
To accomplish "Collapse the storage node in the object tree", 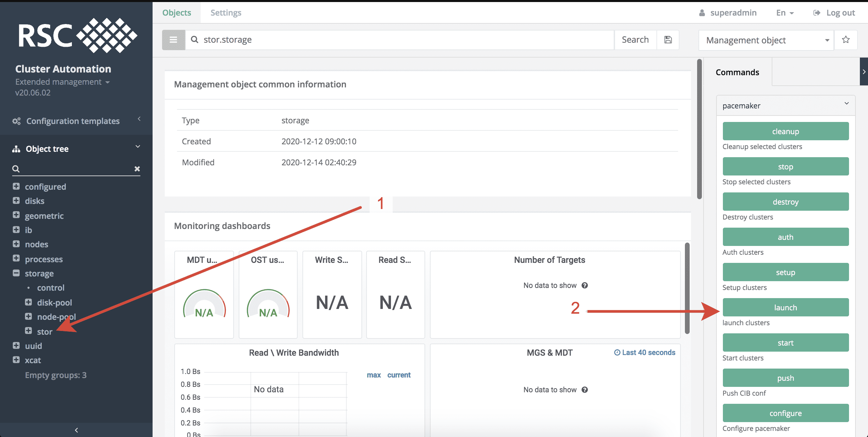I will click(16, 273).
